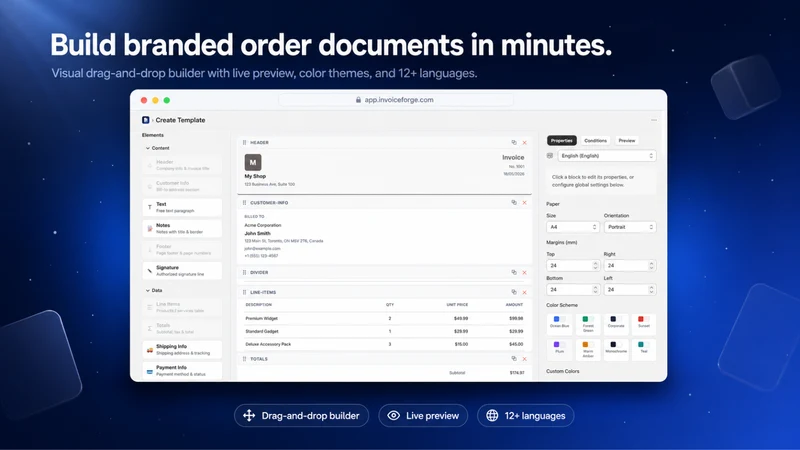Click the LINE-ITEMS block drag handle

pos(244,292)
